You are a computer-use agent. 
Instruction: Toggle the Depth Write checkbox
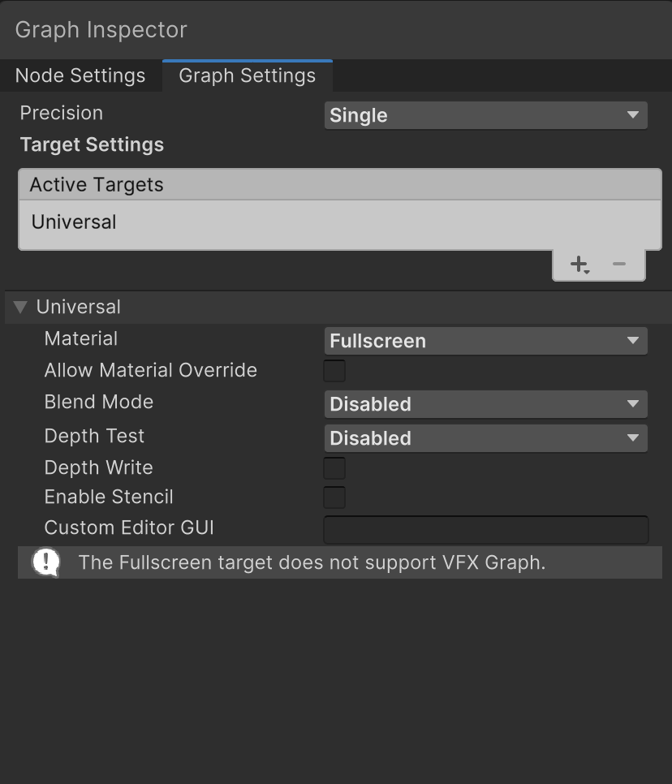pyautogui.click(x=334, y=468)
